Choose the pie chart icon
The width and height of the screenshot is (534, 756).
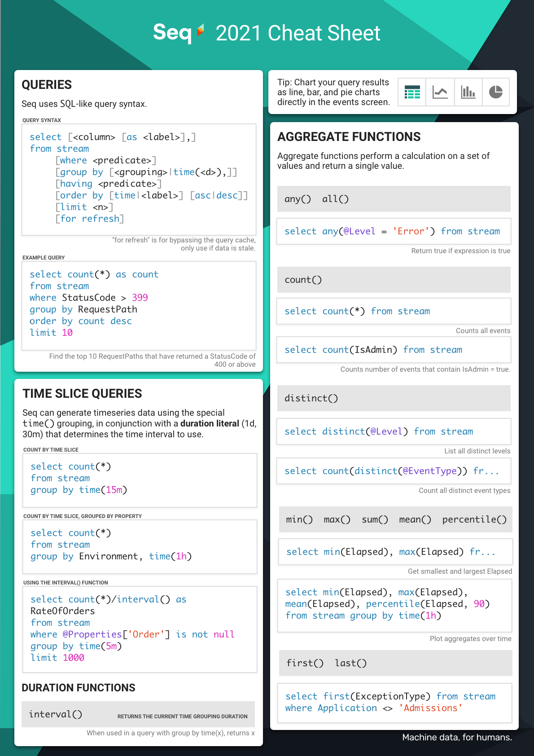click(496, 92)
